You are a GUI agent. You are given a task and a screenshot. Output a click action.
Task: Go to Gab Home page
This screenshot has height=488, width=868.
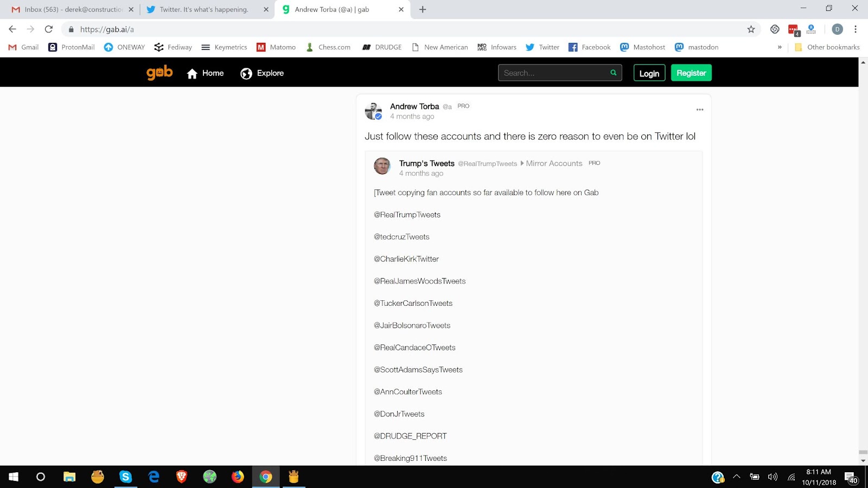(x=205, y=73)
